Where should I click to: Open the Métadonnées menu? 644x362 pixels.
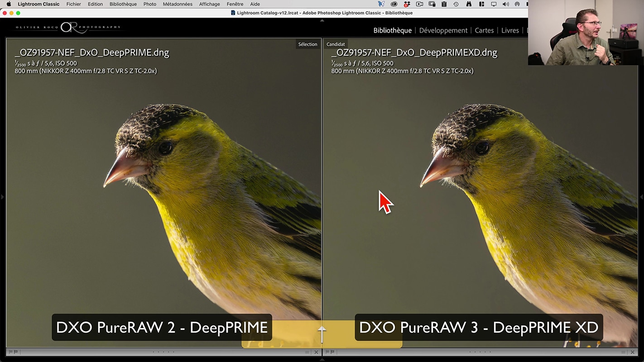(178, 4)
